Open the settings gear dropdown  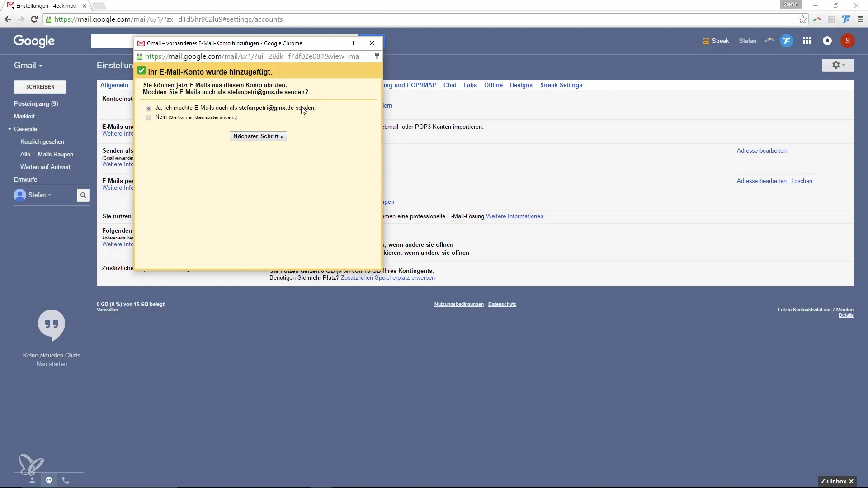(x=838, y=65)
